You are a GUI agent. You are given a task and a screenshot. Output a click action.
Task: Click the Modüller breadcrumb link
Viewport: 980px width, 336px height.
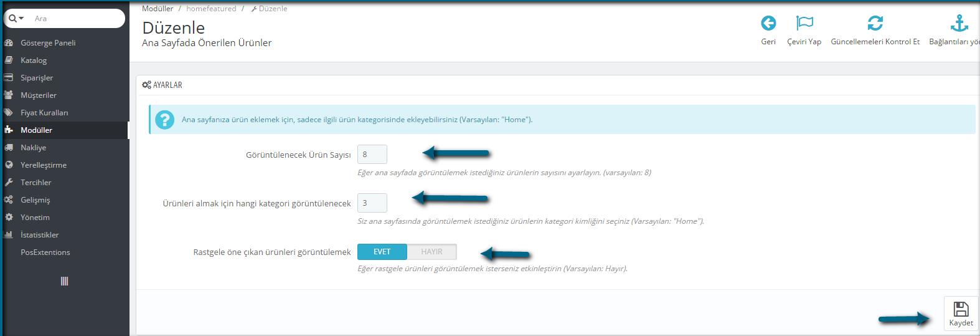158,9
